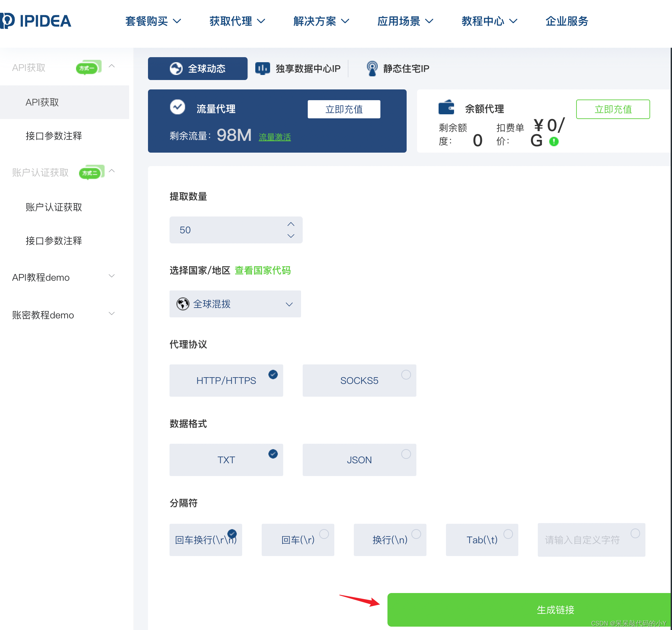This screenshot has height=630, width=672.
Task: Click the 独享数据中心IP tab icon
Action: click(261, 69)
